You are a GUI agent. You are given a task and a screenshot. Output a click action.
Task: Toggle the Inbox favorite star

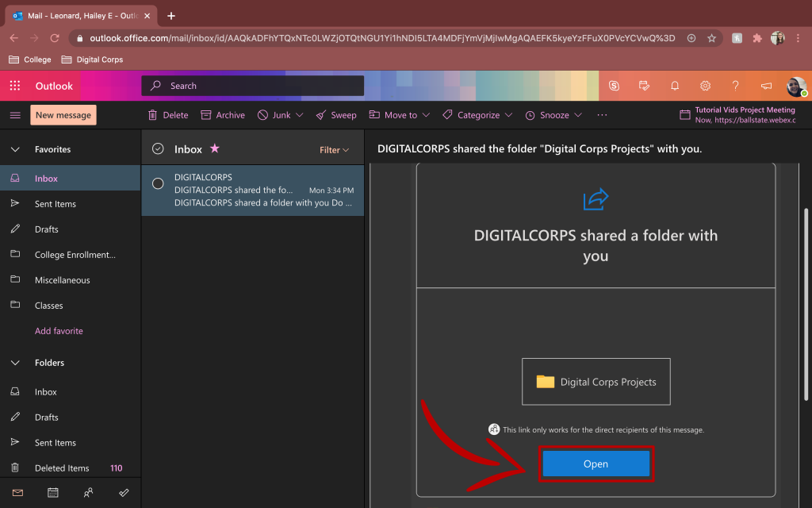[214, 148]
